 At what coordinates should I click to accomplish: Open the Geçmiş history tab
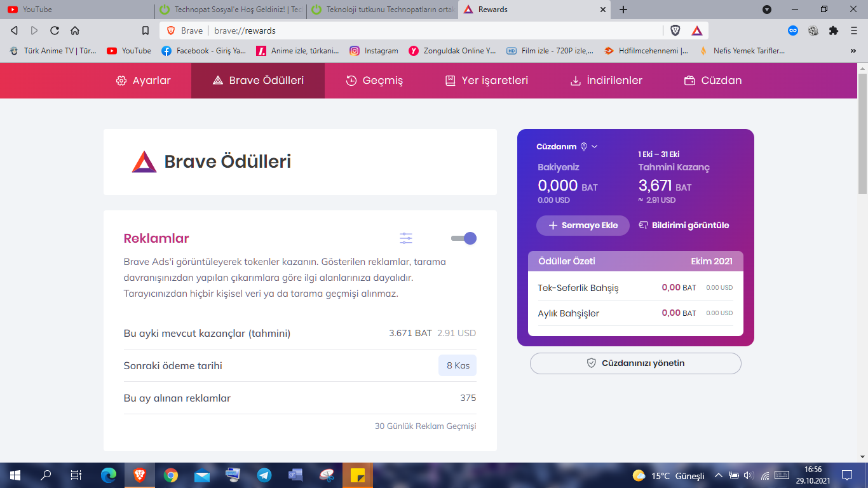pyautogui.click(x=374, y=81)
